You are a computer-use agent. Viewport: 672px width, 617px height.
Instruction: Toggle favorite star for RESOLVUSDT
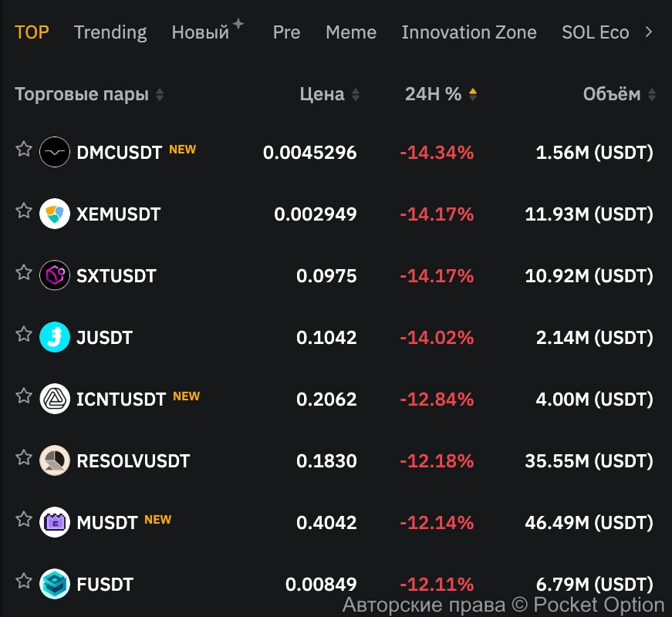[24, 457]
